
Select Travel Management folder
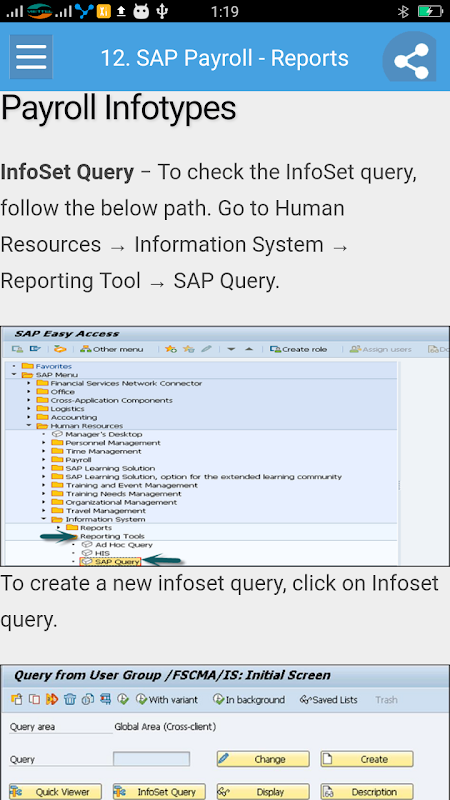tap(99, 511)
